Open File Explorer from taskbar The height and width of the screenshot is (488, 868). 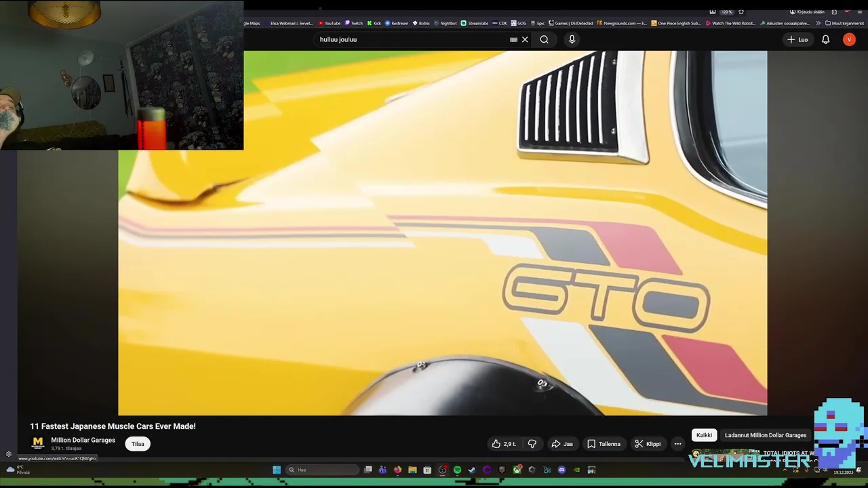tap(412, 470)
